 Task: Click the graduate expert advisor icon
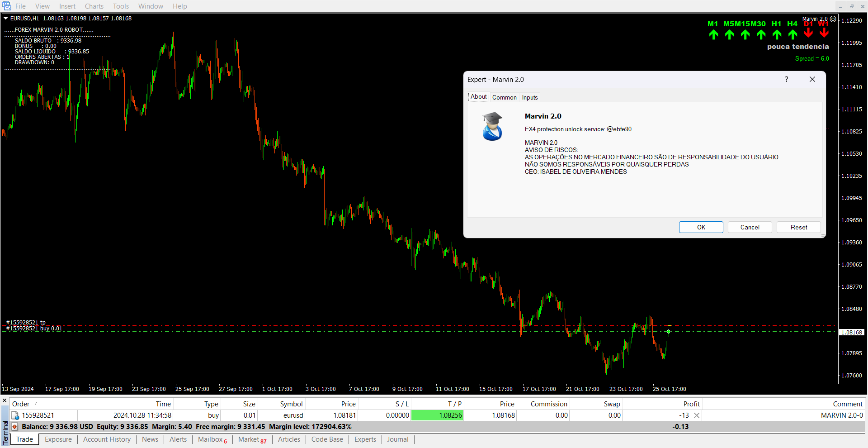click(x=492, y=127)
